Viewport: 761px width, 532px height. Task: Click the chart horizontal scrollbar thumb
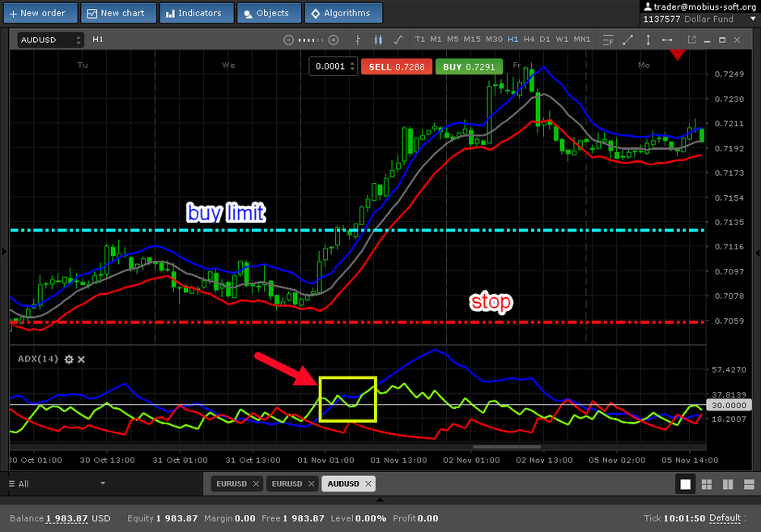pyautogui.click(x=507, y=447)
